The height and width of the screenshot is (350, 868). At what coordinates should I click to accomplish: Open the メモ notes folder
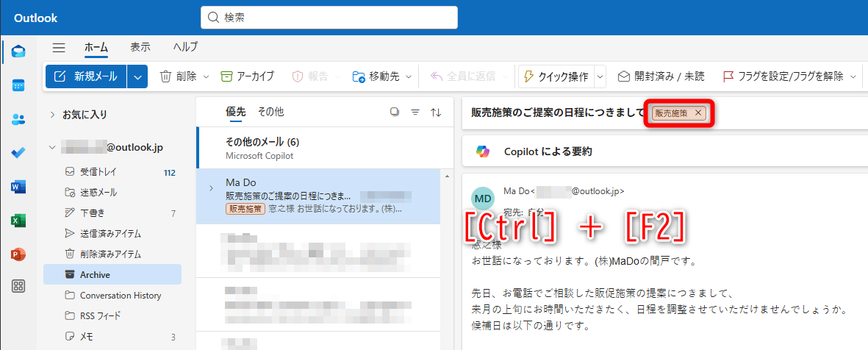tap(113, 336)
